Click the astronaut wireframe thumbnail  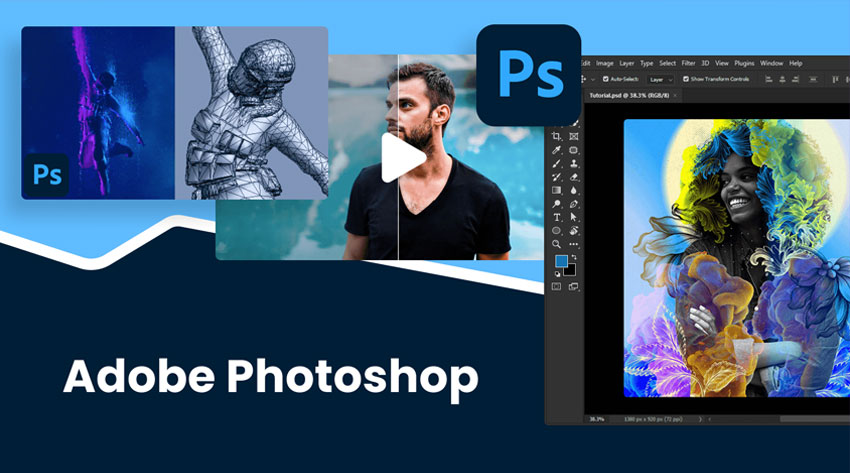pos(252,113)
